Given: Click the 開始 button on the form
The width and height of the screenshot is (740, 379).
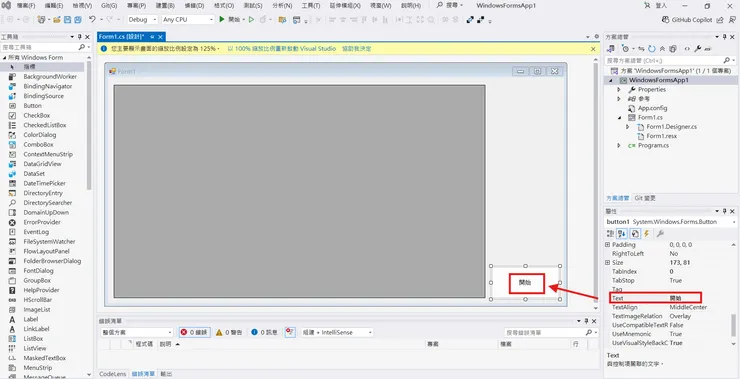Looking at the screenshot, I should pyautogui.click(x=525, y=283).
